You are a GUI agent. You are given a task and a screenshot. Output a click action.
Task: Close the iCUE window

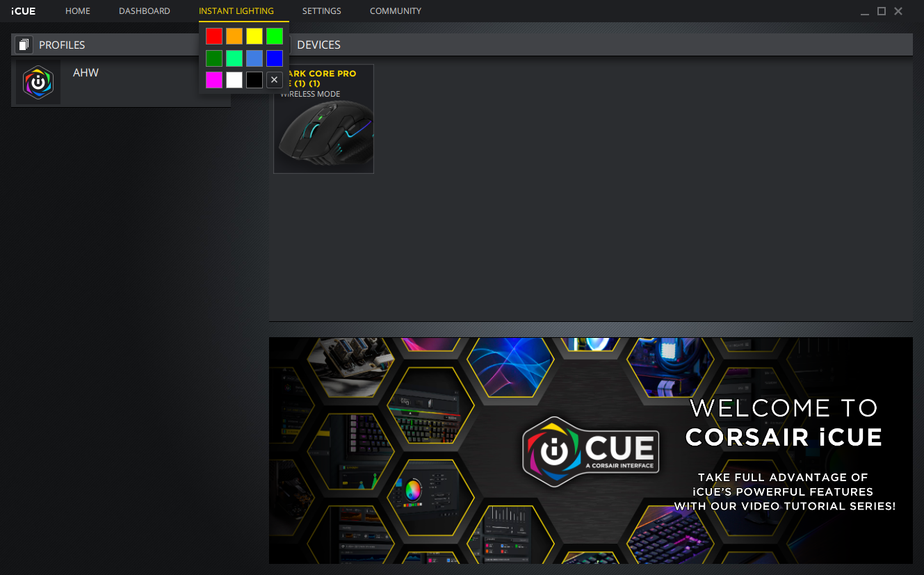pyautogui.click(x=898, y=11)
